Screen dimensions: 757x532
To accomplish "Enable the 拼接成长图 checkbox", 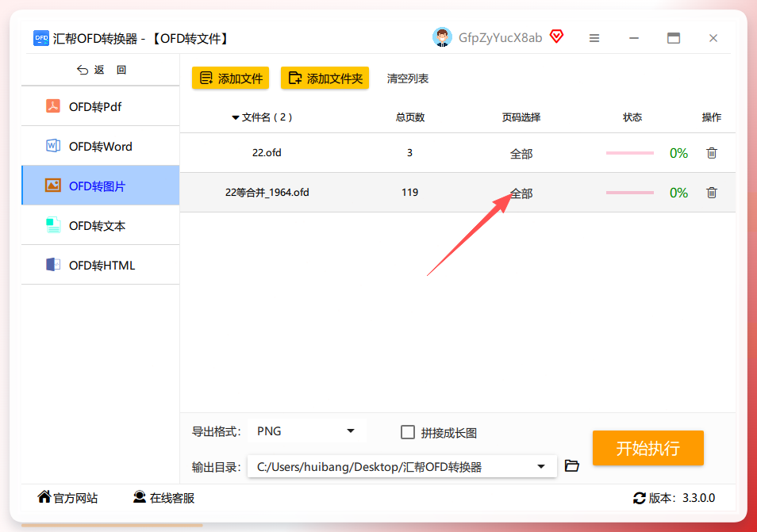I will [x=408, y=432].
